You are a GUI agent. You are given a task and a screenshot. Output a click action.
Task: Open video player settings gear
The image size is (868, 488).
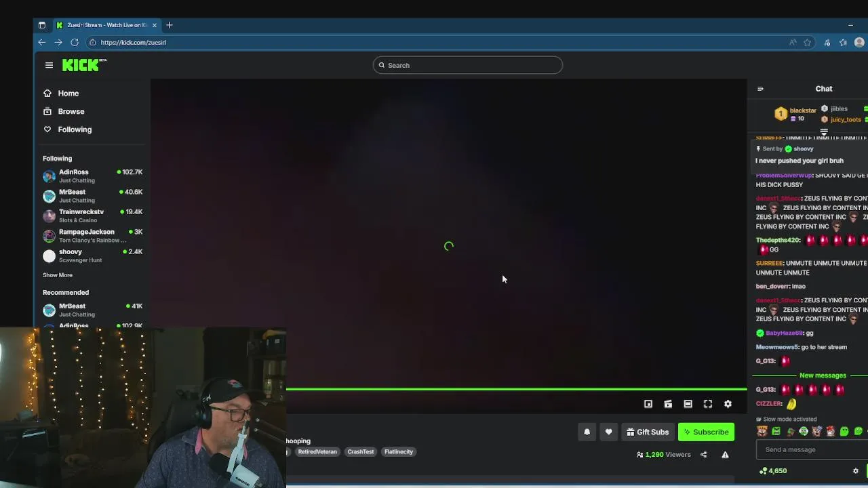tap(728, 404)
